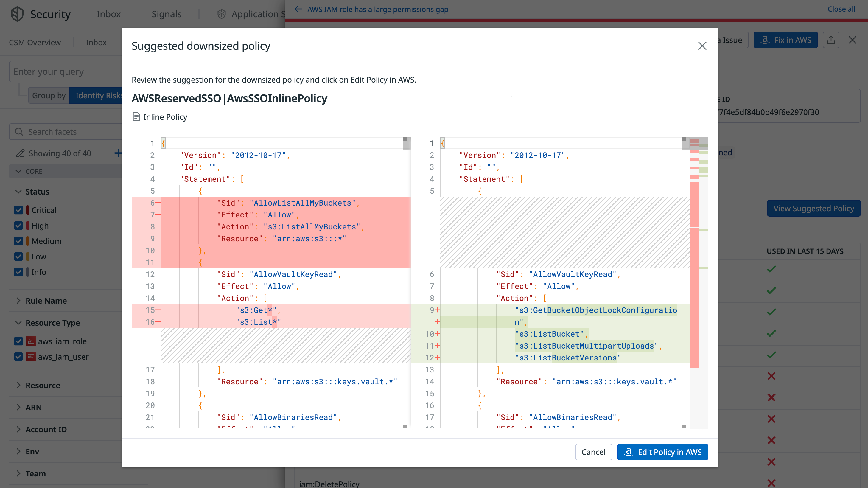Screen dimensions: 868x488
Task: Close the side panel with the X icon
Action: click(852, 40)
